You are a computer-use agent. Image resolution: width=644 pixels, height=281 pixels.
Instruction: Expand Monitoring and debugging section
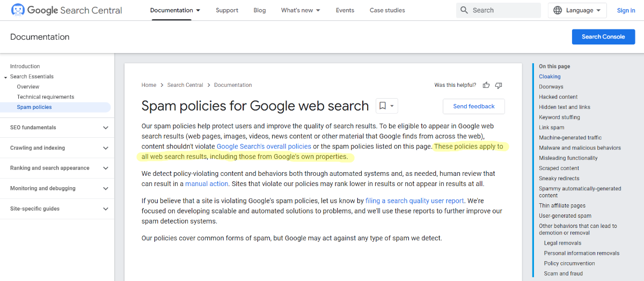[x=57, y=189]
